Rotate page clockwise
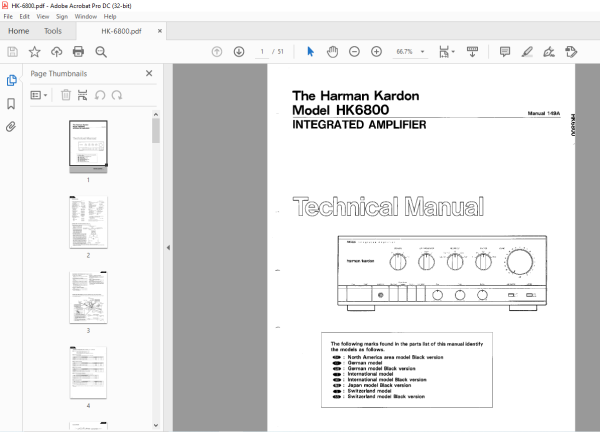600x432 pixels. click(x=117, y=95)
